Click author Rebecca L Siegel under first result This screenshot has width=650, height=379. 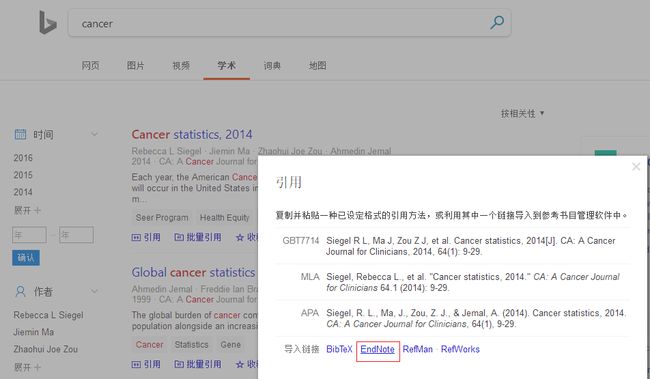click(x=166, y=151)
